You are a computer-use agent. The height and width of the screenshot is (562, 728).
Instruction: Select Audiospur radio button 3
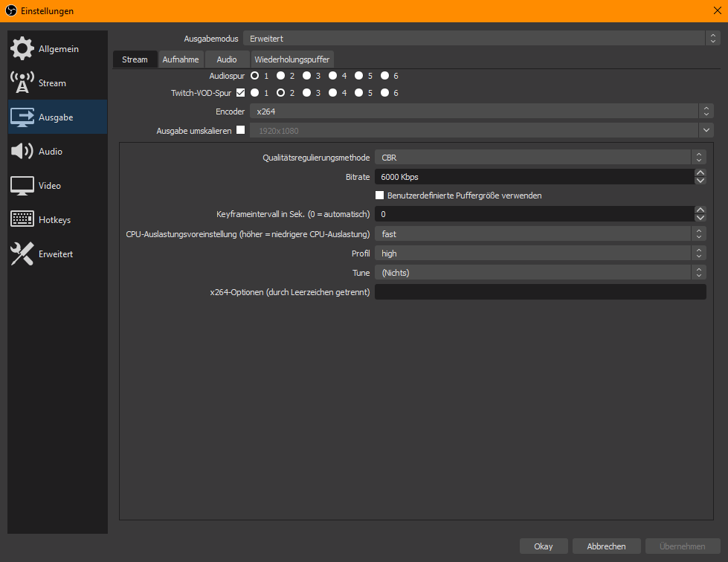point(306,75)
